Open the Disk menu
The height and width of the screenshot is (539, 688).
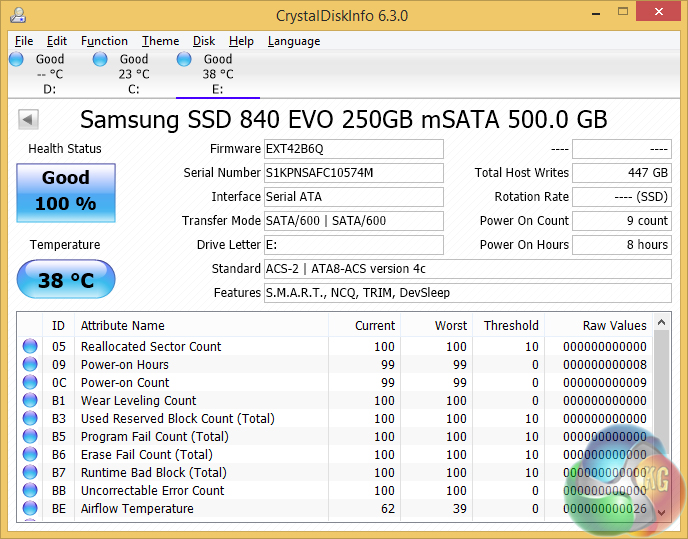204,41
